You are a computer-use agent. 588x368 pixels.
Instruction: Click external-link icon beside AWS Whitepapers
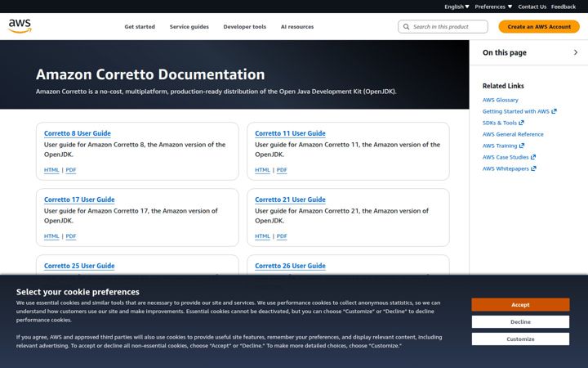533,168
